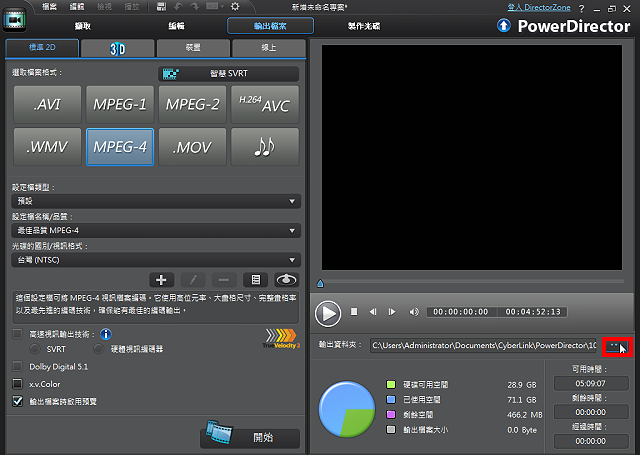Select the H.264 AVC file format

[x=265, y=104]
